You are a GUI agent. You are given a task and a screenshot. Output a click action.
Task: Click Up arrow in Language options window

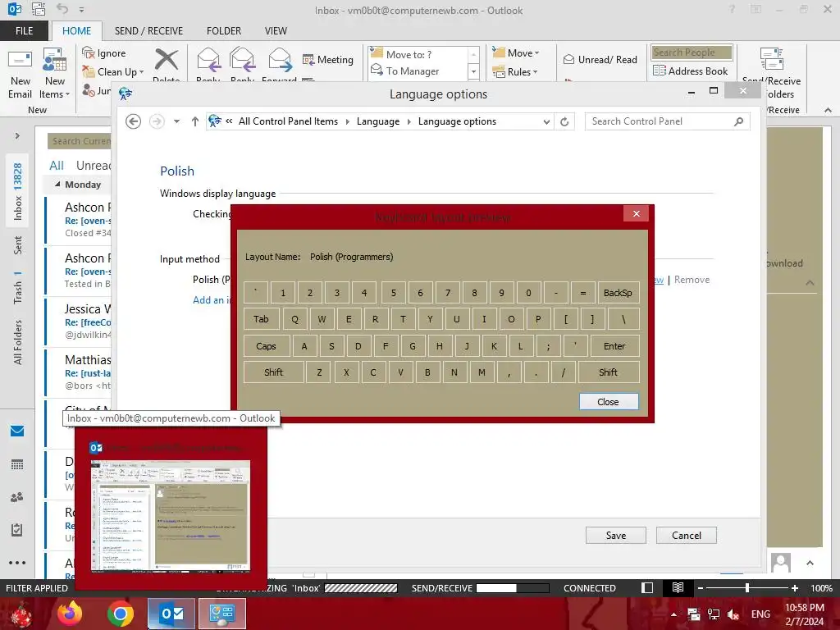coord(195,121)
